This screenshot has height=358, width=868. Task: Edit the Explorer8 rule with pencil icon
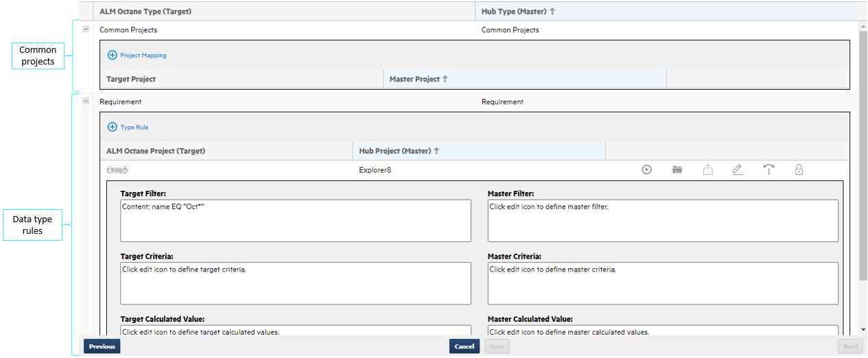[738, 169]
